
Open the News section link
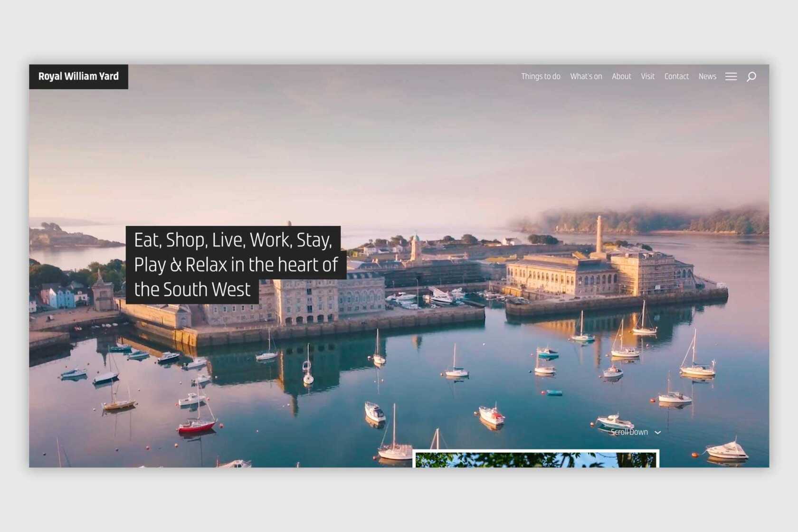point(707,76)
